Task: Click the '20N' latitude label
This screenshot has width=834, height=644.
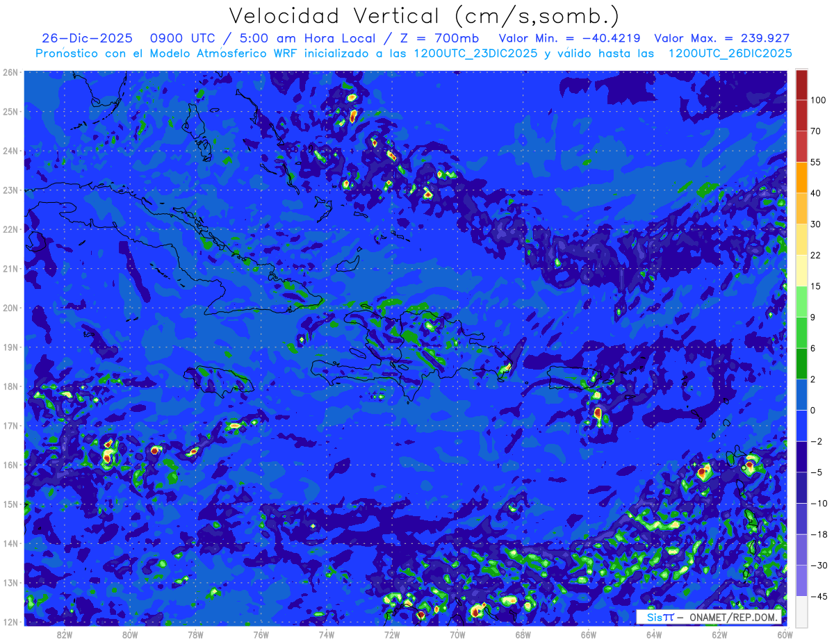Action: pyautogui.click(x=10, y=308)
